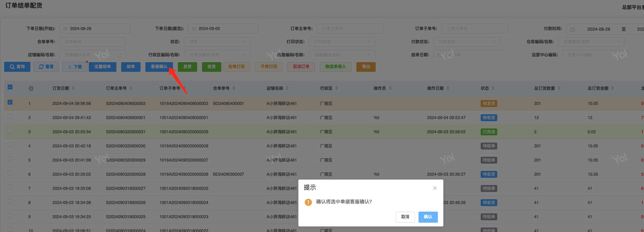Click calendar icon in 下单日期(开始) field
The image size is (644, 232).
(65, 29)
